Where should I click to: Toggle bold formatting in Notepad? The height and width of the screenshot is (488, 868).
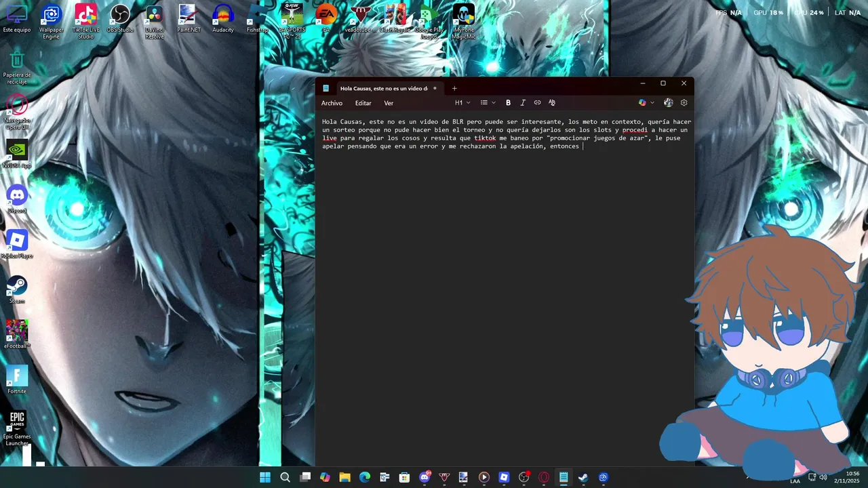508,103
